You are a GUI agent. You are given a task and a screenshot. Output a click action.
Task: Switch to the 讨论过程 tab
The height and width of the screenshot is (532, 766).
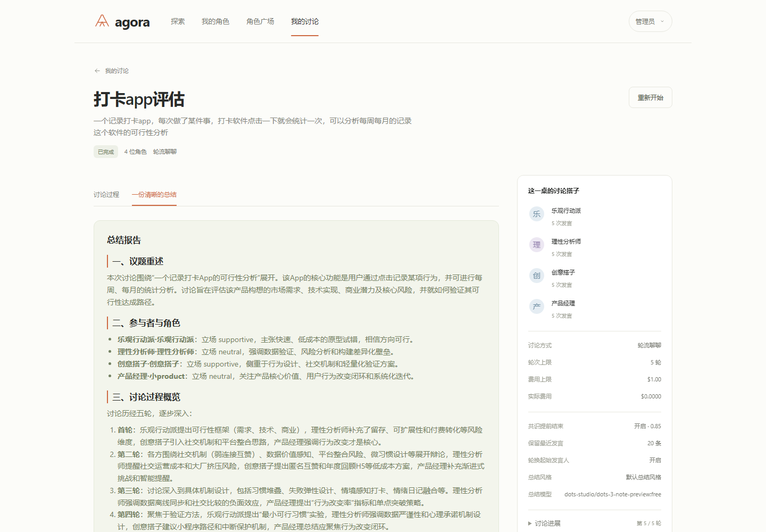106,195
